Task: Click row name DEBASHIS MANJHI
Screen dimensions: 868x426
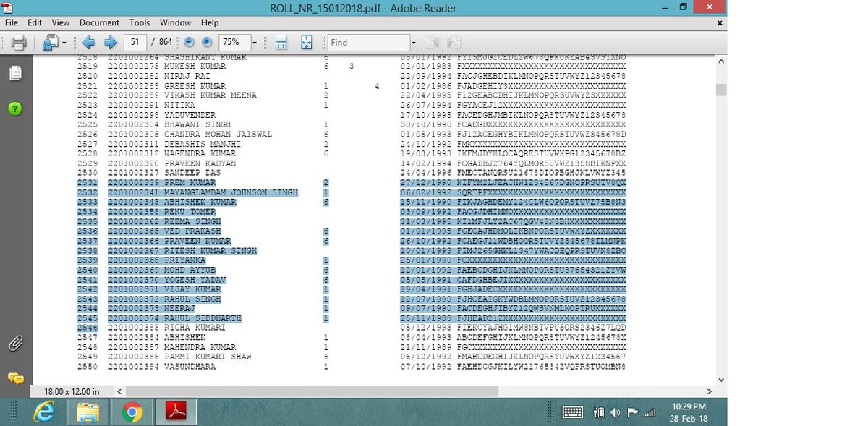Action: click(x=203, y=144)
